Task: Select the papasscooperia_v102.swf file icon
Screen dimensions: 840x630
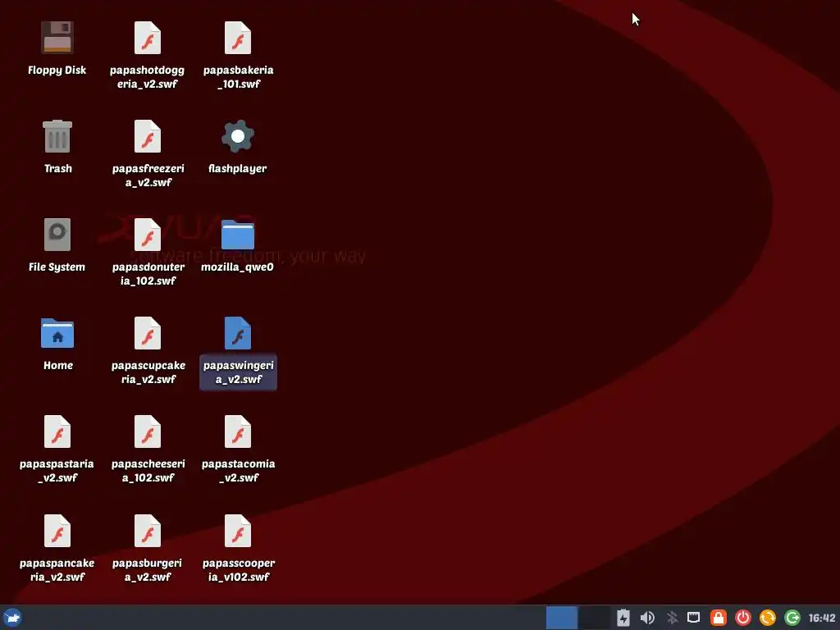Action: [238, 531]
